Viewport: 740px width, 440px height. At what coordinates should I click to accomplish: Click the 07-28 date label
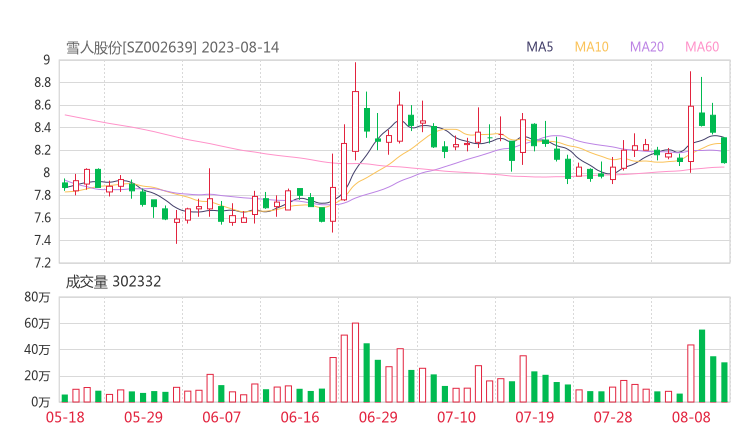pos(613,417)
